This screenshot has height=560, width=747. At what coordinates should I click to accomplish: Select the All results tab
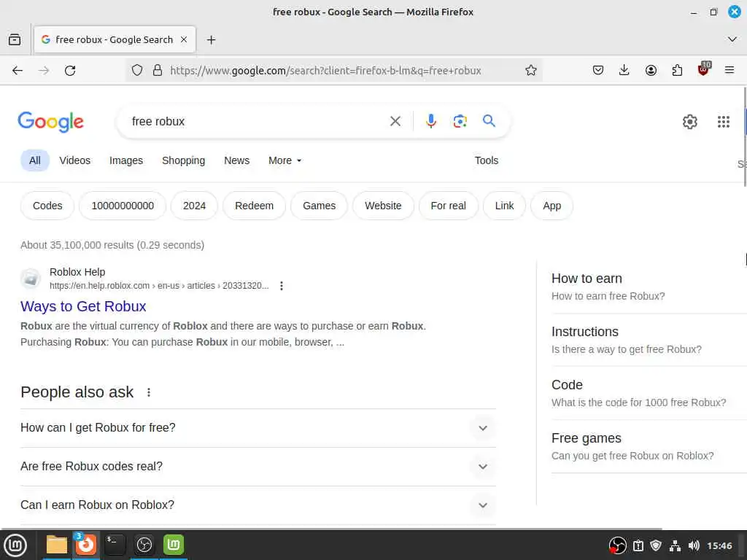point(35,160)
